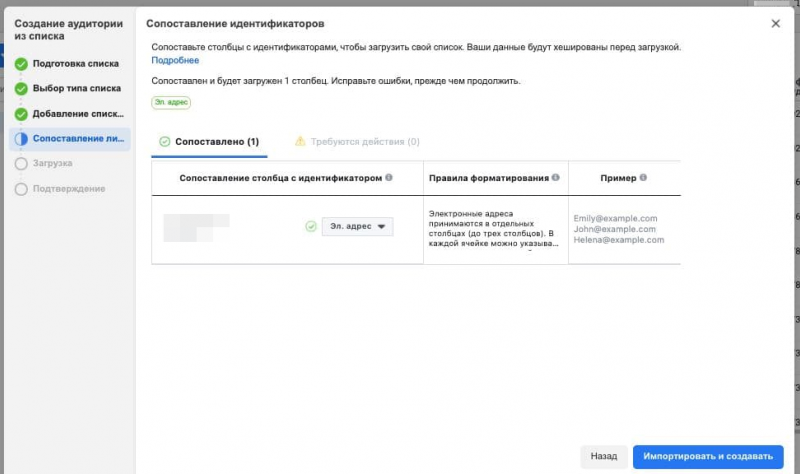Click the Правила форматирования column header
This screenshot has height=474, width=800.
coord(489,178)
